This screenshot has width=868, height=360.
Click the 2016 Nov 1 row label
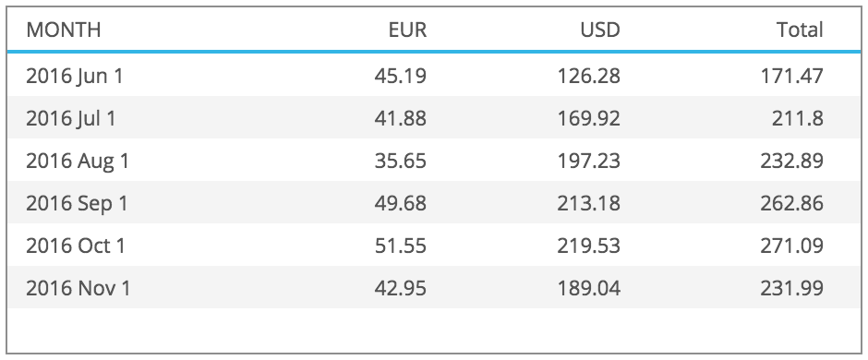click(78, 288)
